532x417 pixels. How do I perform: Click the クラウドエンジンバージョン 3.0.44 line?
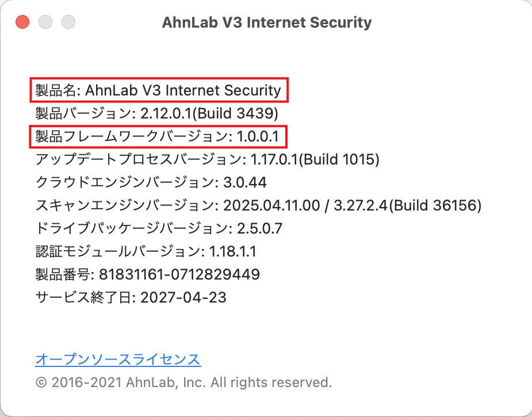tap(151, 182)
